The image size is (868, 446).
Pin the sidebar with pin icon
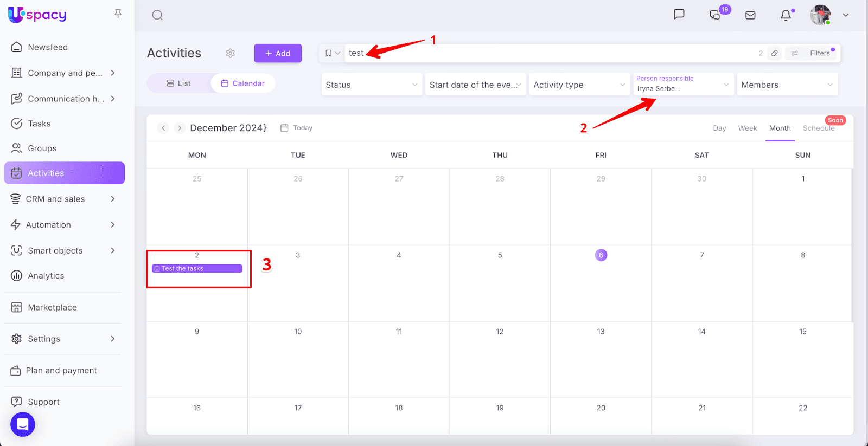(x=118, y=14)
